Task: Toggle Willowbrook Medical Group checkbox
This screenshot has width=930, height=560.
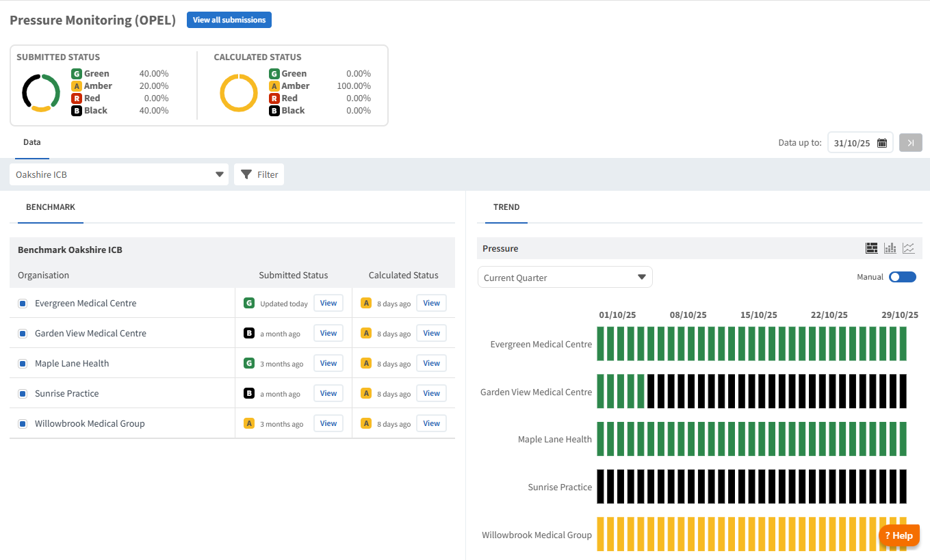Action: pyautogui.click(x=23, y=424)
